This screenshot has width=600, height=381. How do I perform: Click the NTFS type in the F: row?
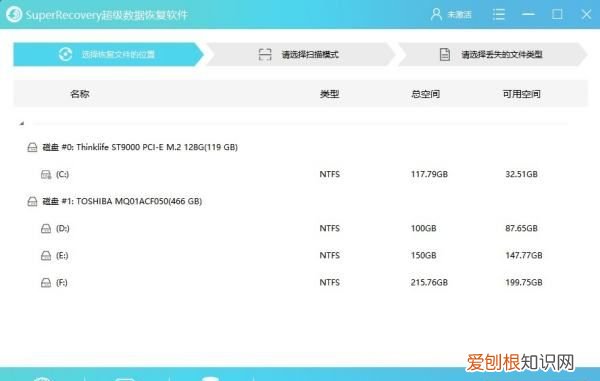tap(329, 282)
